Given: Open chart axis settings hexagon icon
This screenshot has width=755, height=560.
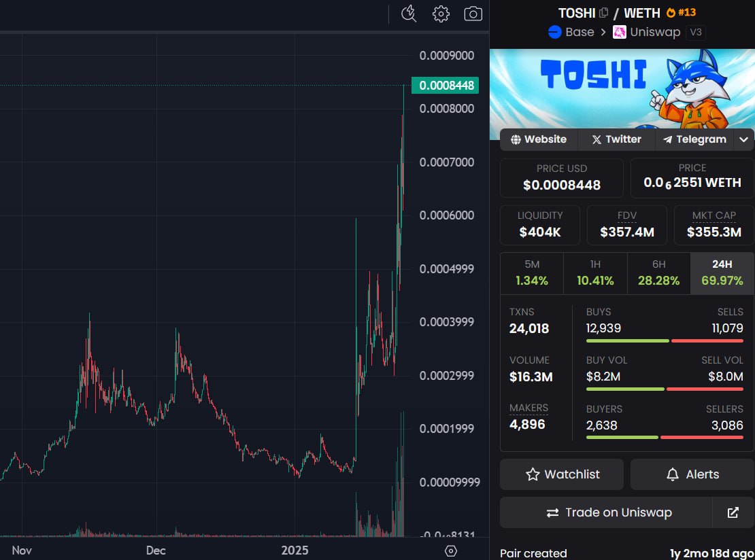Looking at the screenshot, I should coord(451,551).
